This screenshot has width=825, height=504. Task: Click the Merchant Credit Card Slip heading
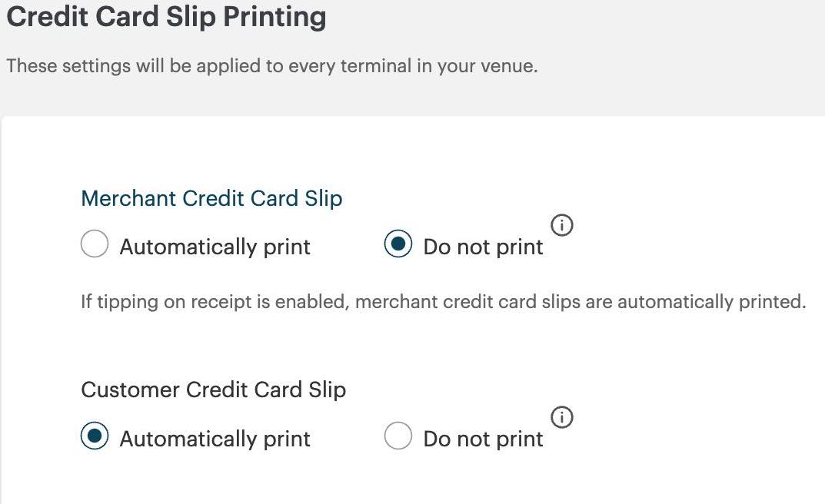coord(211,198)
